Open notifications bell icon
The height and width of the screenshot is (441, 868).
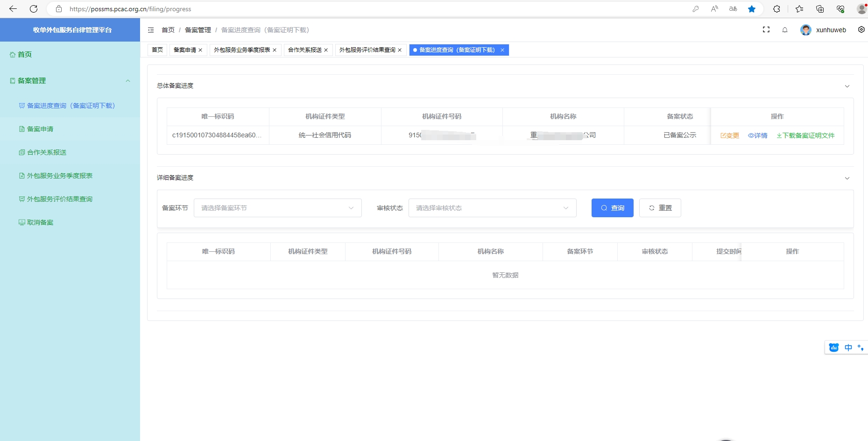[x=785, y=30]
